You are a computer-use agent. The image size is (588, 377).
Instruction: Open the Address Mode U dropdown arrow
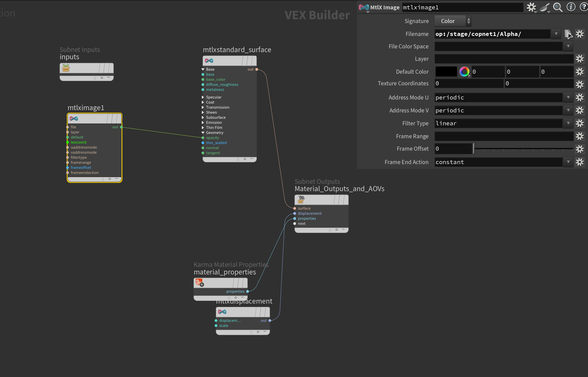(568, 97)
